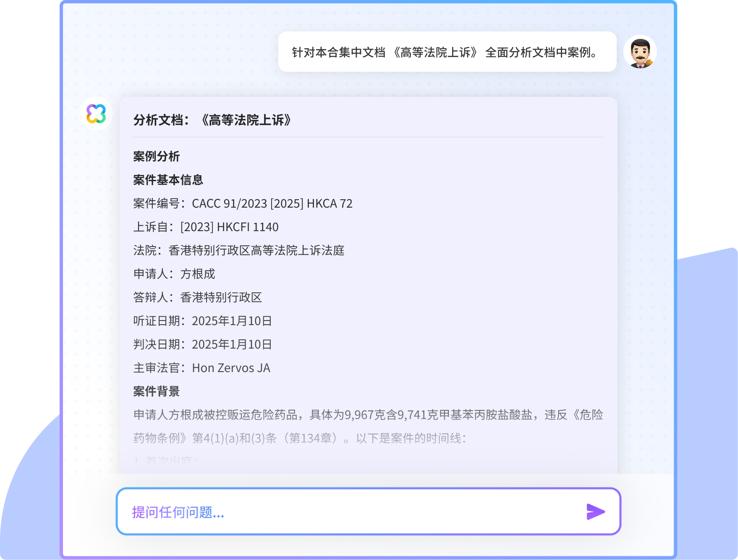The height and width of the screenshot is (560, 738).
Task: Click the faded line mentioning 第134章
Action: tap(300, 438)
